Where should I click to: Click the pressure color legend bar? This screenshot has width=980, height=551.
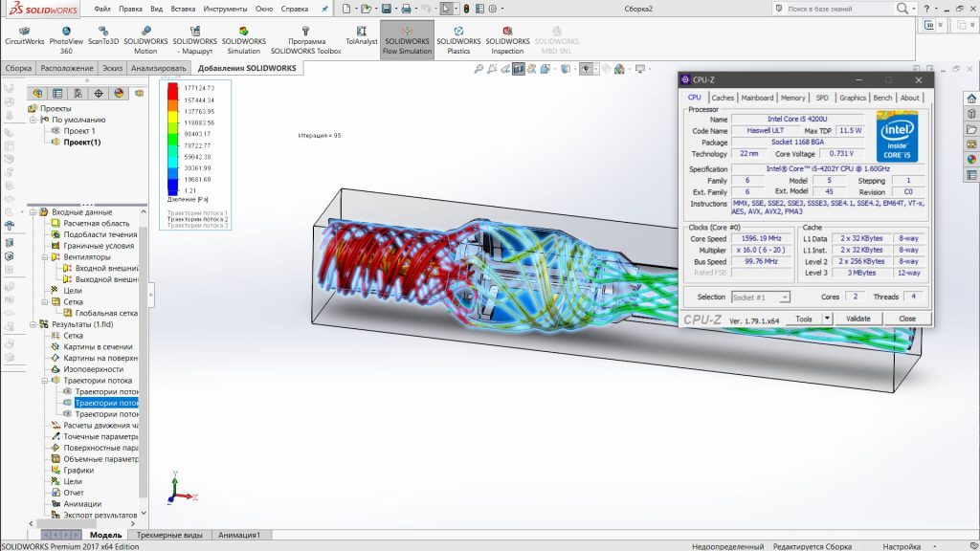pos(172,139)
